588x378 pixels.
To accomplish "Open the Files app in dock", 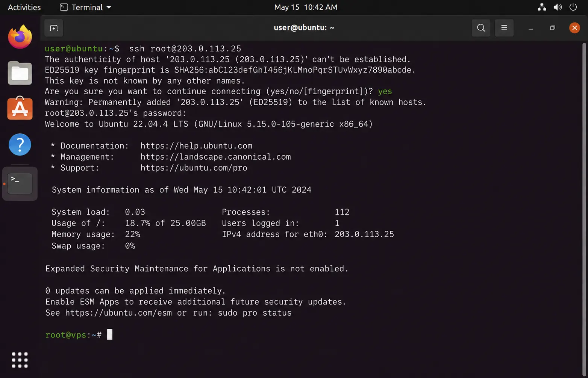I will coord(20,73).
